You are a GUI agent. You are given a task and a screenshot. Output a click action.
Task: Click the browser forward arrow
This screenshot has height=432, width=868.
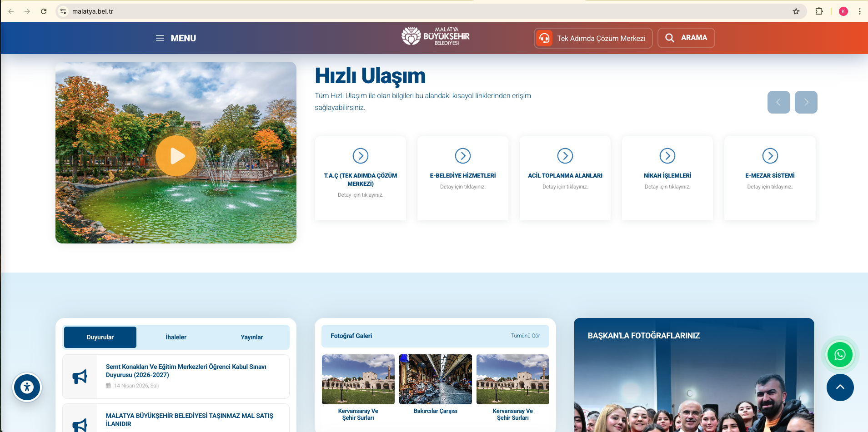[27, 11]
